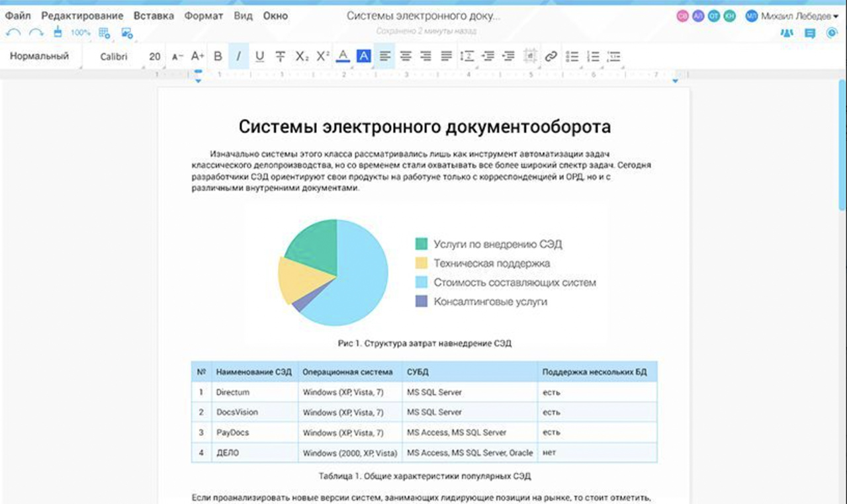
Task: Open the comments panel icon
Action: (x=809, y=33)
